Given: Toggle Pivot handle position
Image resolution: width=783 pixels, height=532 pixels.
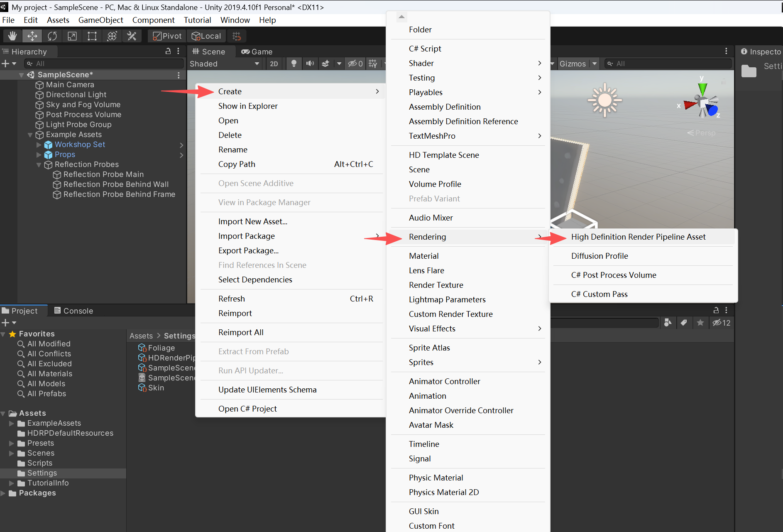Looking at the screenshot, I should click(x=167, y=36).
